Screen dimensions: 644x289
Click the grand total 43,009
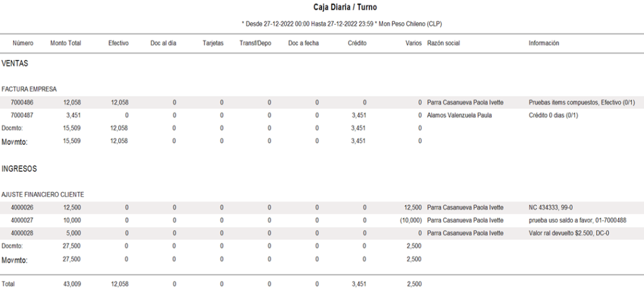(x=72, y=284)
